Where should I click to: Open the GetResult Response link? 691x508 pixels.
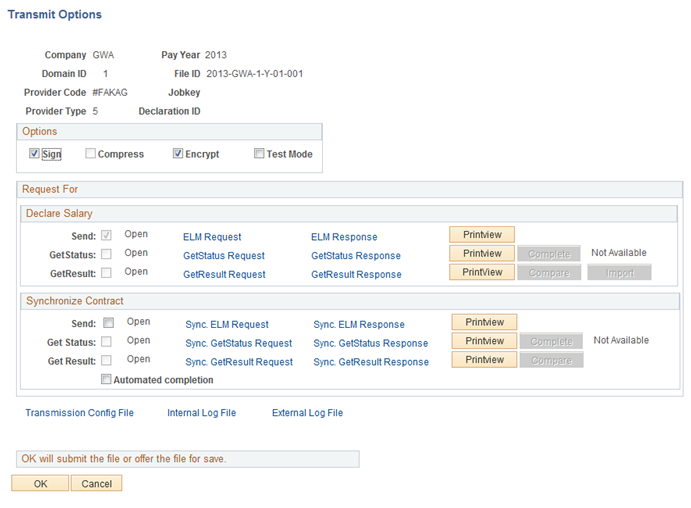356,274
